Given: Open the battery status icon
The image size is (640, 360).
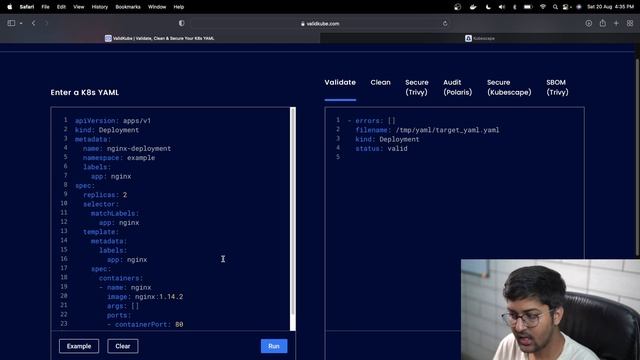Looking at the screenshot, I should point(528,7).
